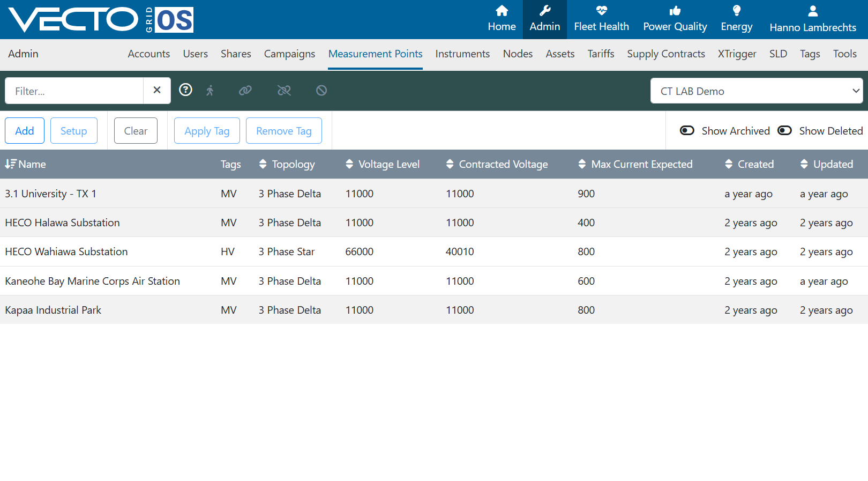The image size is (868, 481).
Task: Sort the table by Voltage Level
Action: 383,164
